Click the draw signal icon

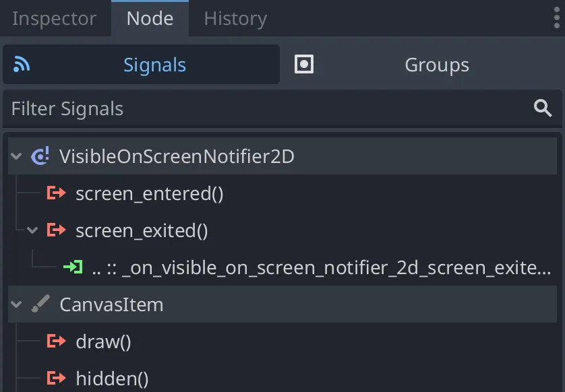point(56,341)
